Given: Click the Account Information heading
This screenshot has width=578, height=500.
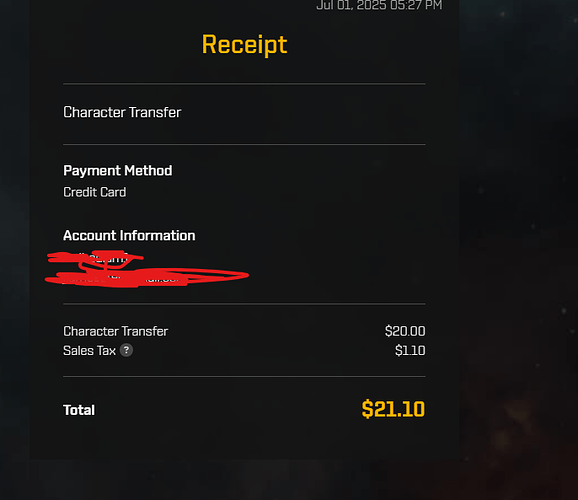Looking at the screenshot, I should click(129, 235).
